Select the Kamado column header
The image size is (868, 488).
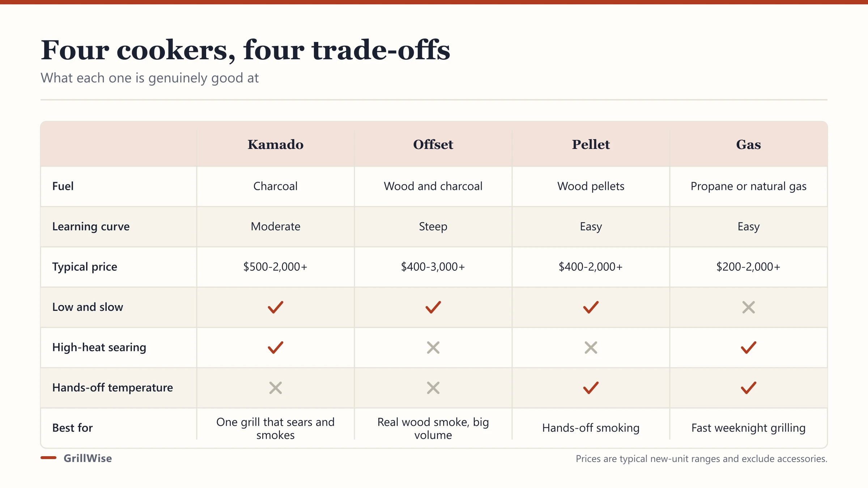click(275, 145)
